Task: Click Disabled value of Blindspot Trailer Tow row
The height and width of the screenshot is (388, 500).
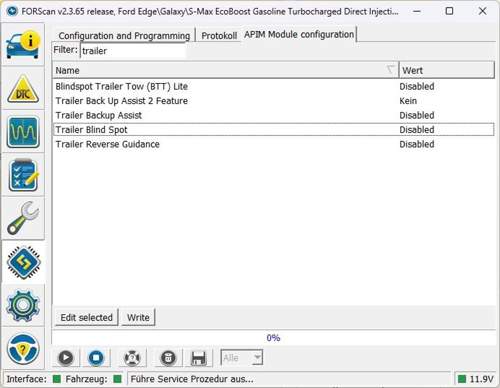Action: (x=417, y=86)
